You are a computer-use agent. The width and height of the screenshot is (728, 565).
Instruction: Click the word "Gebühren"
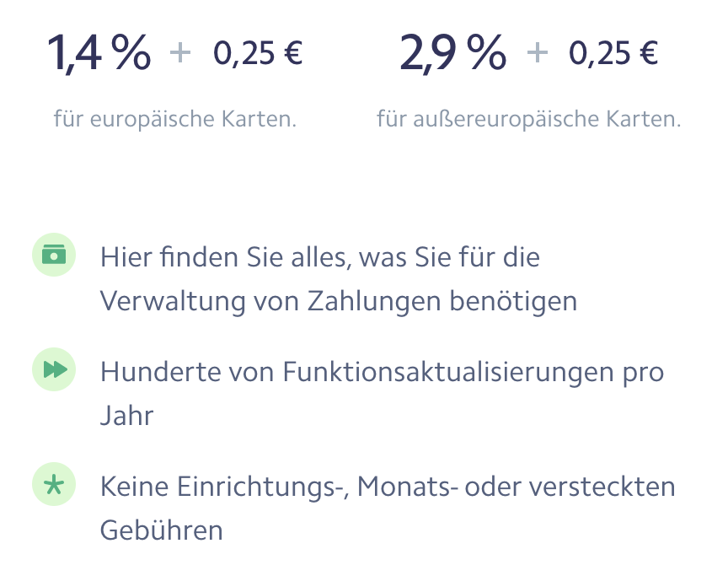coord(162,530)
